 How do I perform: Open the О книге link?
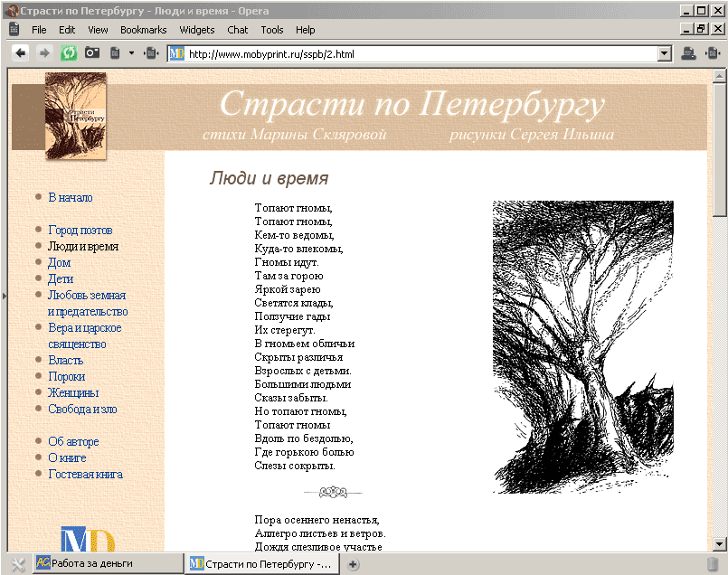click(x=67, y=458)
